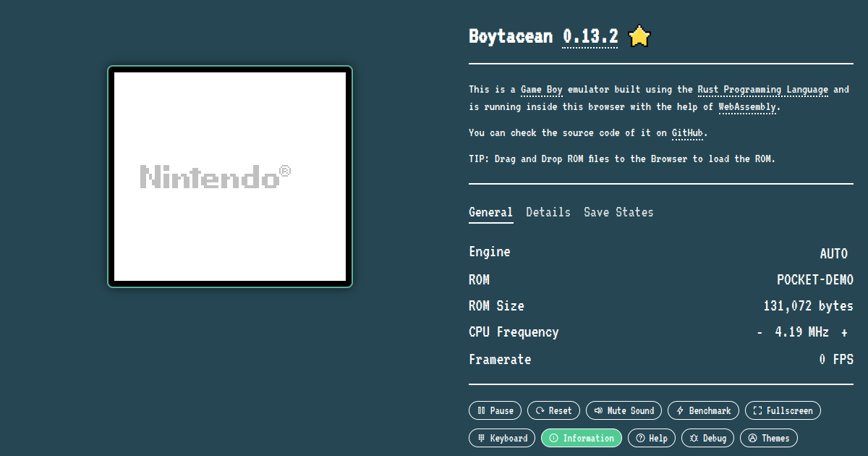The width and height of the screenshot is (868, 456).
Task: Click the 0 FPS framerate value
Action: (x=836, y=360)
